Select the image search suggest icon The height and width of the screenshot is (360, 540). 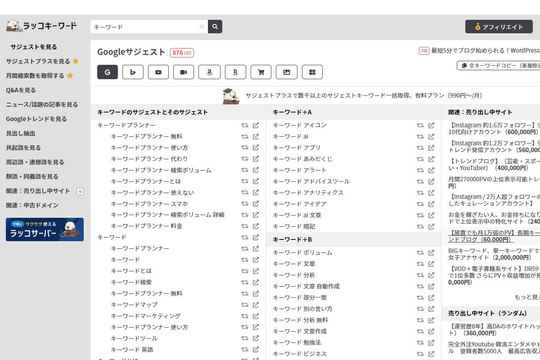point(287,72)
